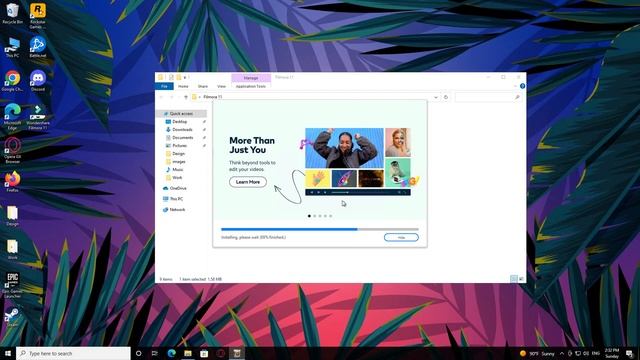Open the View ribbon tab

[221, 86]
